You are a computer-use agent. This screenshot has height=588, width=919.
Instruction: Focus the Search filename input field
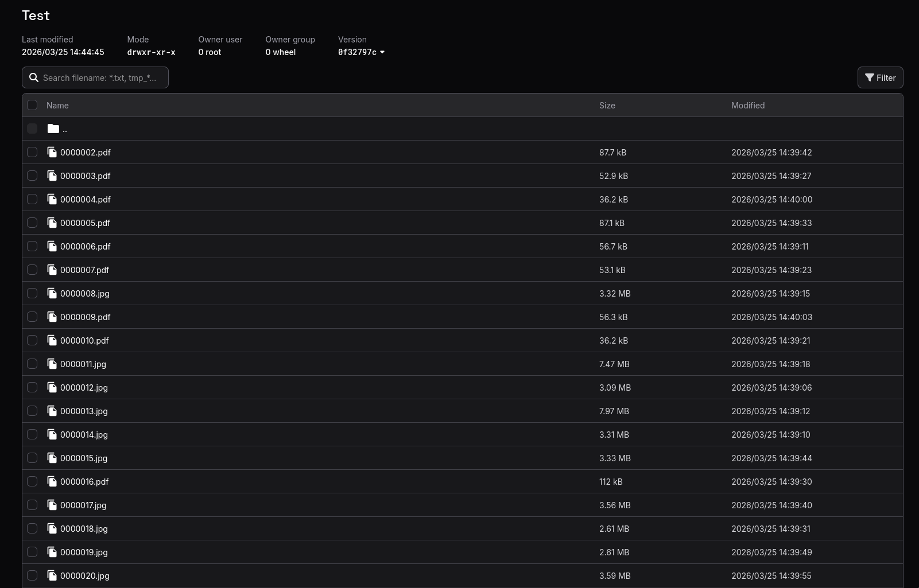[100, 77]
